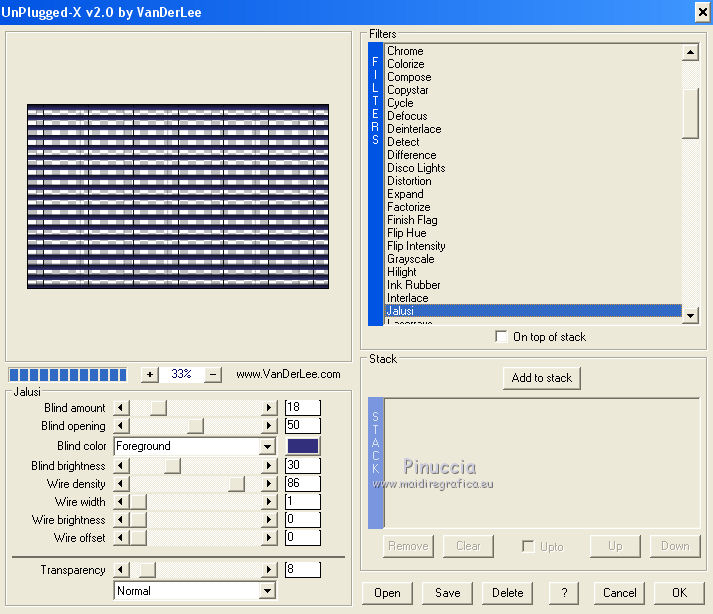Click the Down stack button
The image size is (713, 614).
pyautogui.click(x=675, y=546)
